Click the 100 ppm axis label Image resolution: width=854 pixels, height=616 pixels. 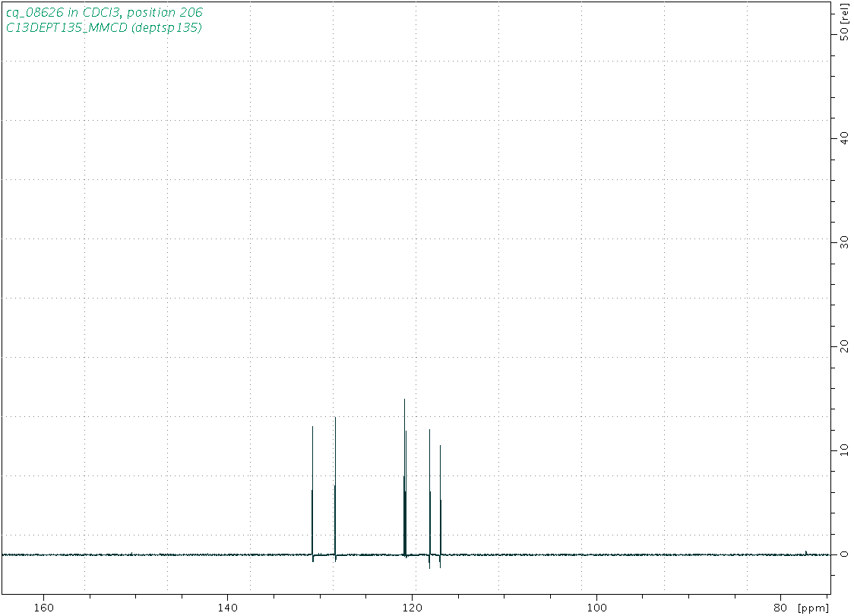coord(597,608)
